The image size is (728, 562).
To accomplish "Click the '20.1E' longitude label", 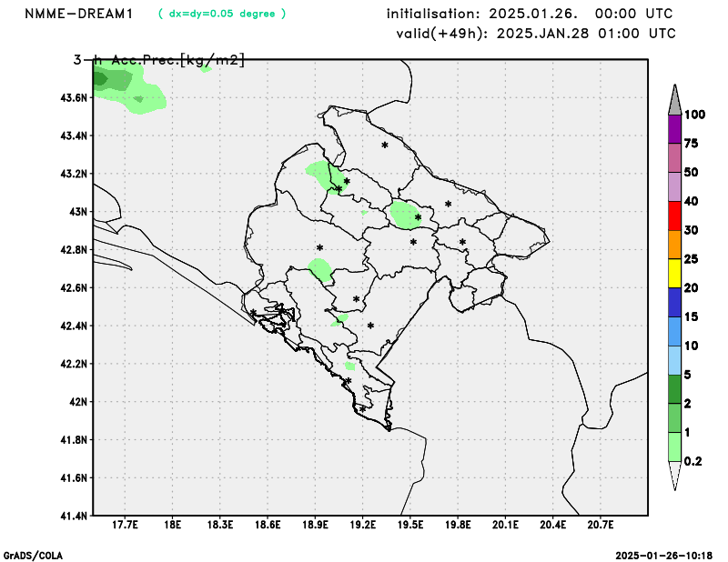I will click(505, 526).
